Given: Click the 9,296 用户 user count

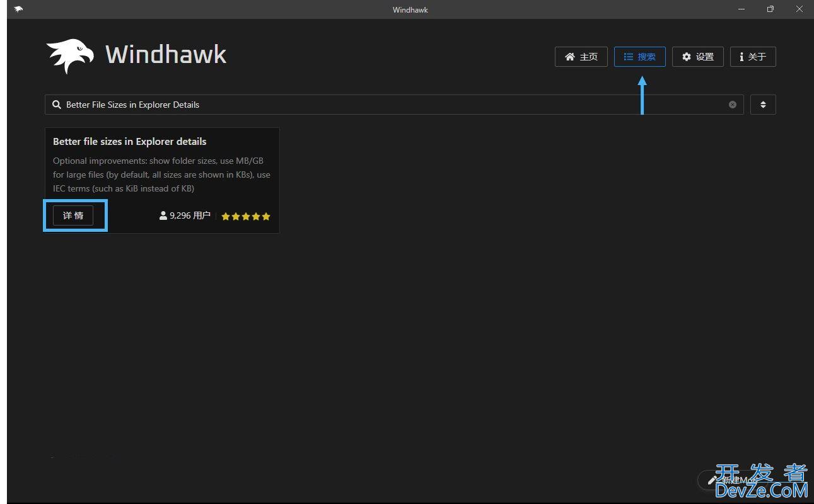Looking at the screenshot, I should pos(185,215).
